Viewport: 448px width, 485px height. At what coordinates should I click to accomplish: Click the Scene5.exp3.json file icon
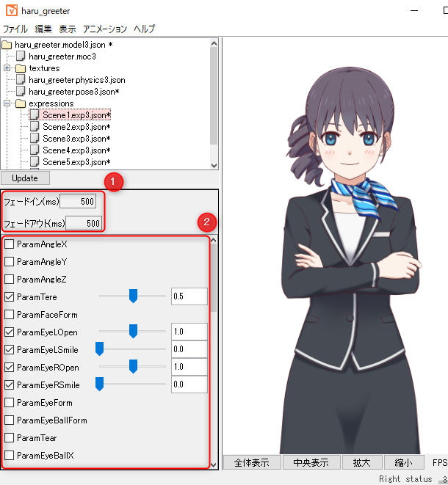(x=35, y=161)
